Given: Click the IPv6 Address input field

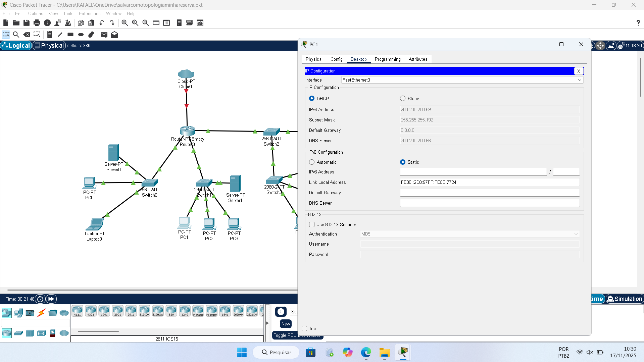Looking at the screenshot, I should point(473,172).
